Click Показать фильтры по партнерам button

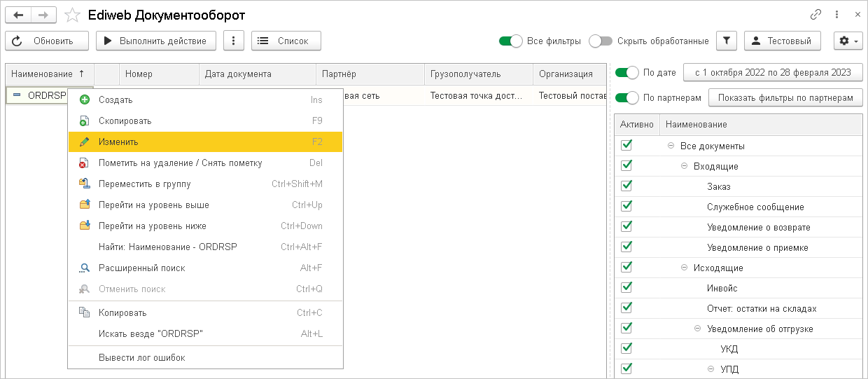tap(785, 97)
